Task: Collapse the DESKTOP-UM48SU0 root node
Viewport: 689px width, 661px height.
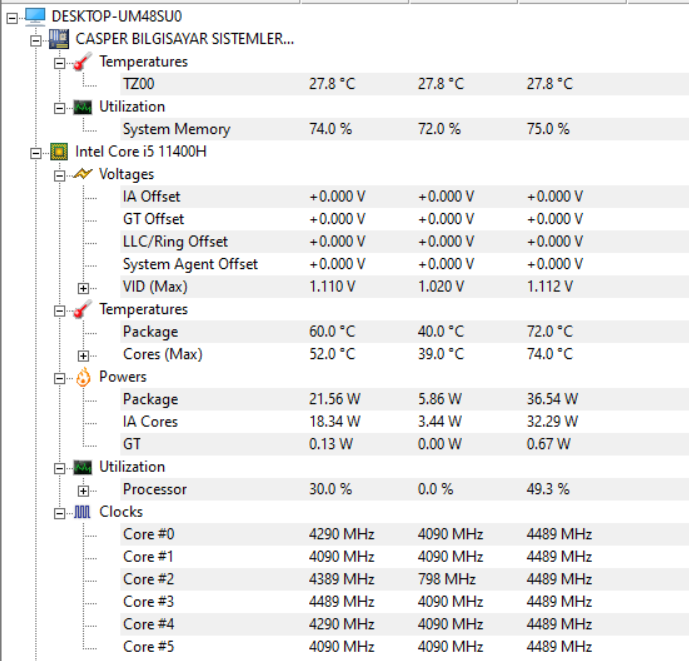Action: pos(12,16)
